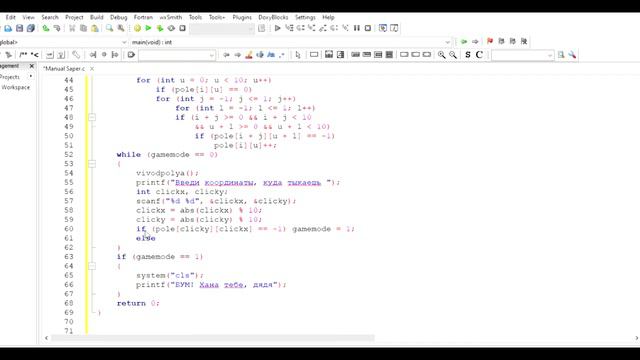640x360 pixels.
Task: Click the Cut icon
Action: (x=72, y=28)
